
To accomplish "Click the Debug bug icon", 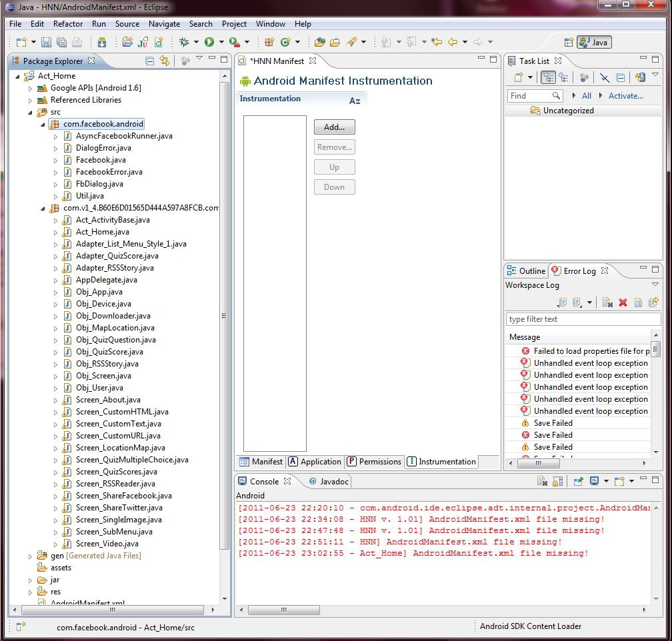I will 185,42.
